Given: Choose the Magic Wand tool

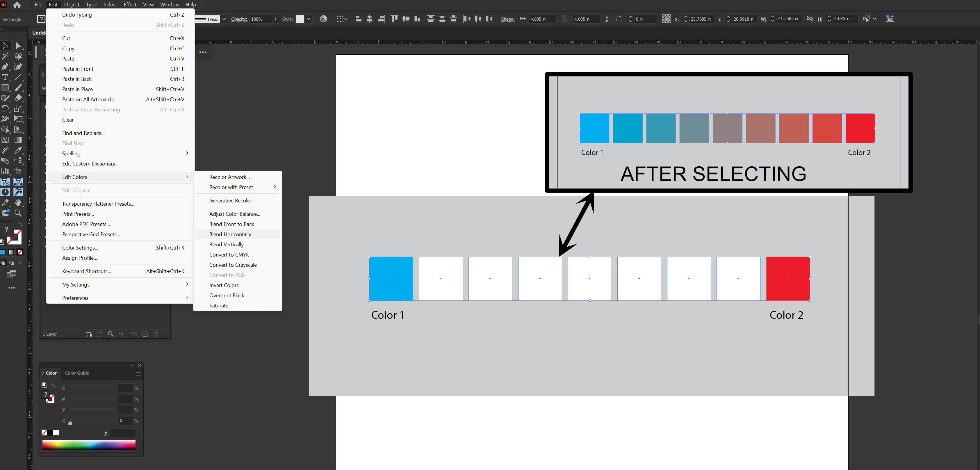Looking at the screenshot, I should click(5, 56).
